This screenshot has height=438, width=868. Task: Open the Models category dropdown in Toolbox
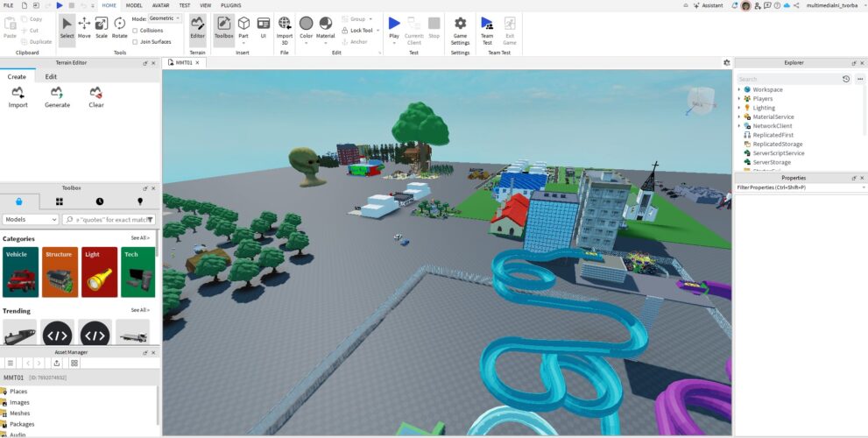pyautogui.click(x=31, y=219)
